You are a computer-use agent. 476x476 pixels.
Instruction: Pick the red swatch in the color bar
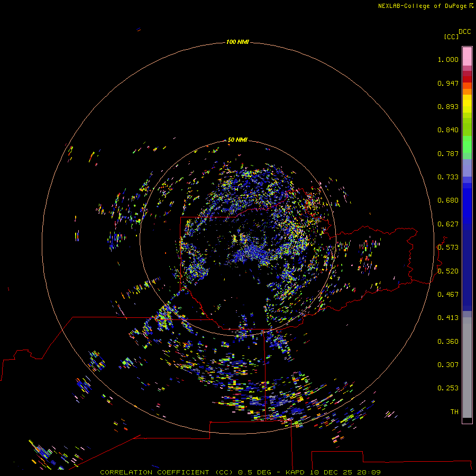click(467, 79)
